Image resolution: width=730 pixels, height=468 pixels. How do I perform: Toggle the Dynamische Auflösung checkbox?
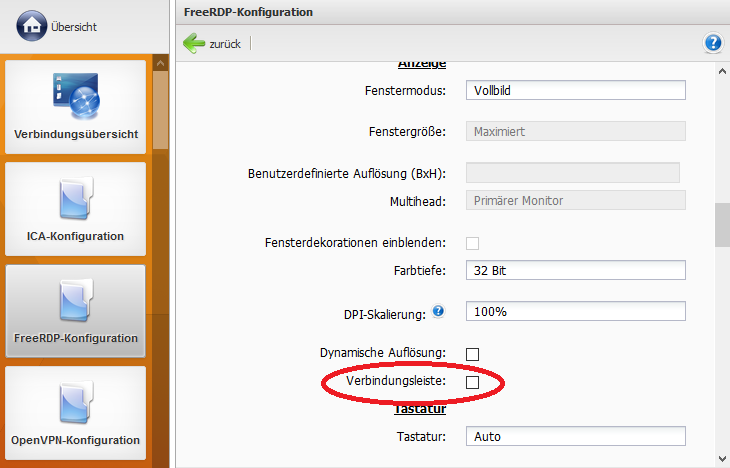[473, 353]
